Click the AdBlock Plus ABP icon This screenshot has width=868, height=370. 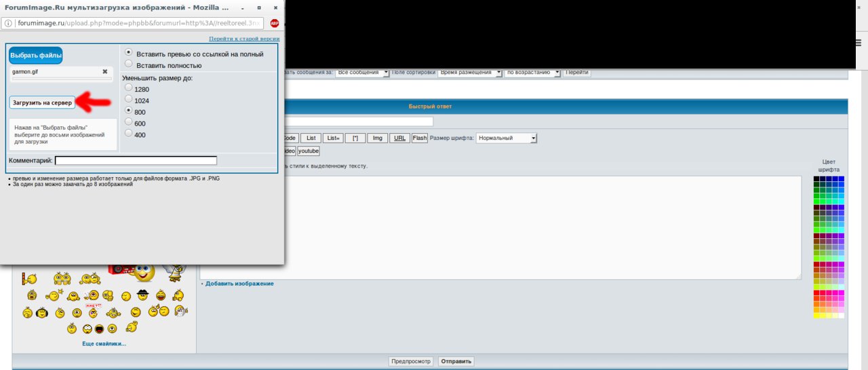[275, 23]
